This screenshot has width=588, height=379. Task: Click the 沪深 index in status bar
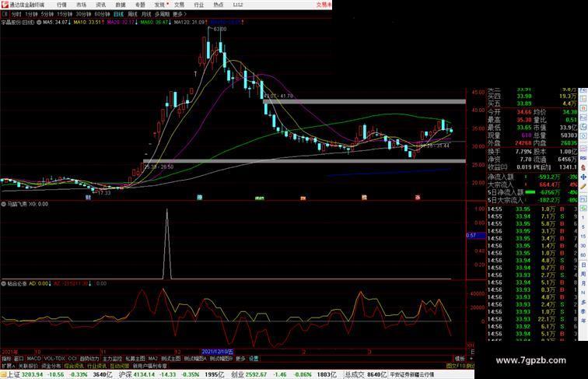pos(125,374)
